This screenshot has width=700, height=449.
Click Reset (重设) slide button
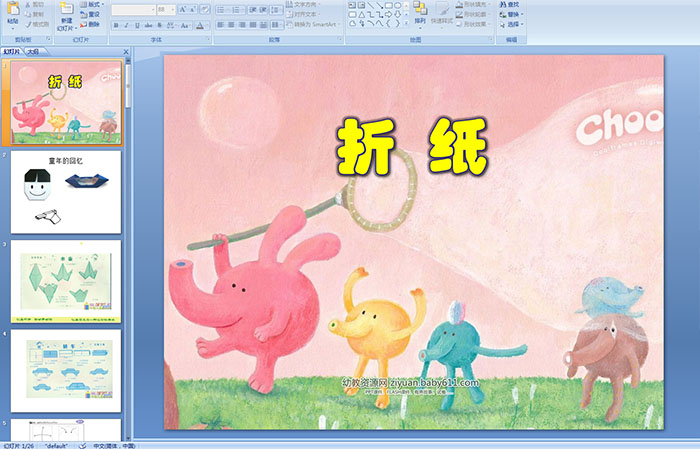90,14
